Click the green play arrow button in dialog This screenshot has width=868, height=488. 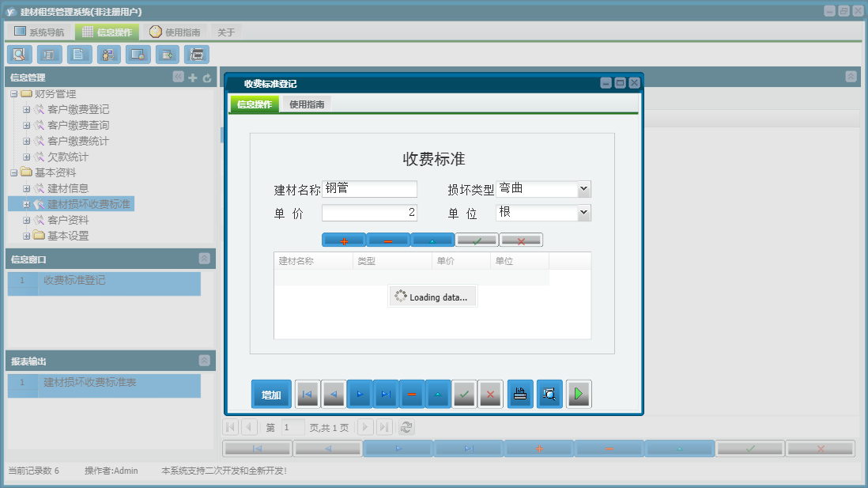pyautogui.click(x=579, y=394)
